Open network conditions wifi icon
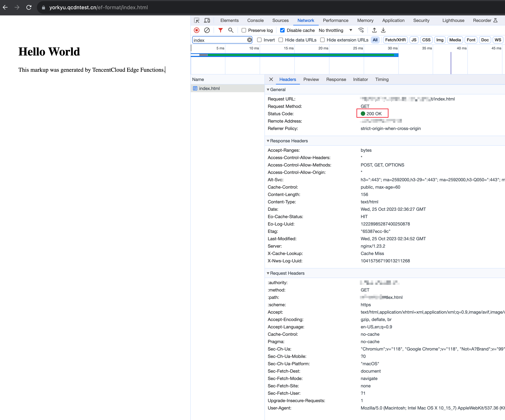This screenshot has height=420, width=505. point(361,30)
